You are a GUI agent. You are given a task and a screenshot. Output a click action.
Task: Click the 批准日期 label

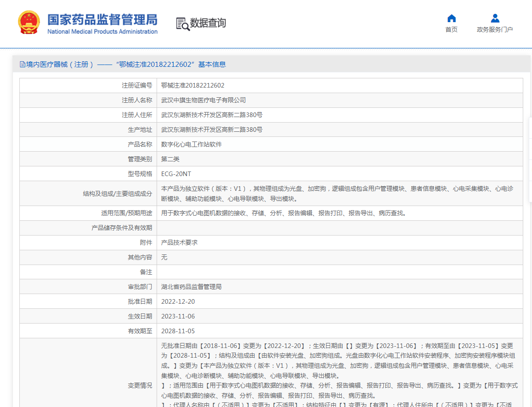click(x=140, y=301)
